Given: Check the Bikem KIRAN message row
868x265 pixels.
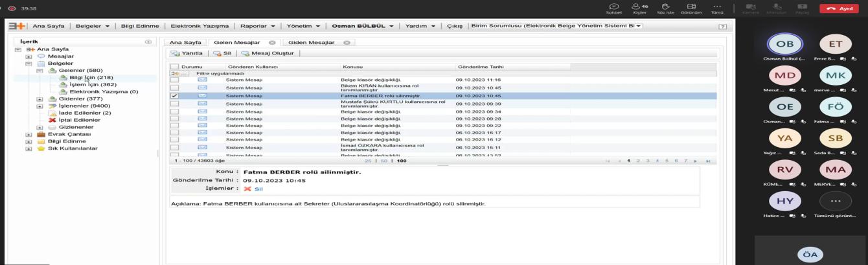Looking at the screenshot, I should click(x=174, y=87).
